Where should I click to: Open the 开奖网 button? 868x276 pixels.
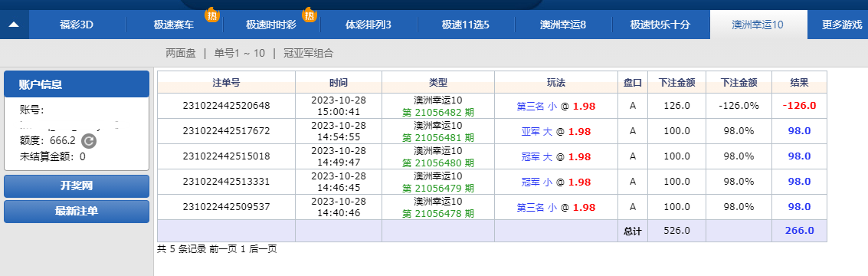pyautogui.click(x=77, y=186)
